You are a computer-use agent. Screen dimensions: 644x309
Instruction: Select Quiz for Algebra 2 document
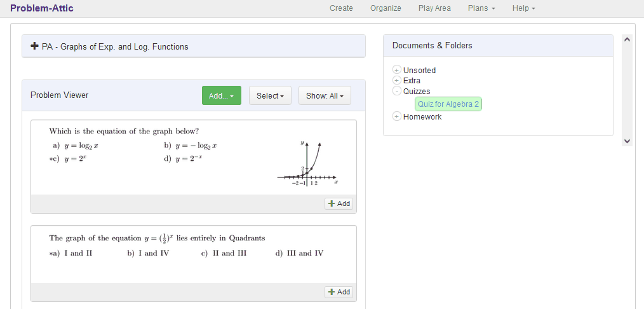[448, 104]
